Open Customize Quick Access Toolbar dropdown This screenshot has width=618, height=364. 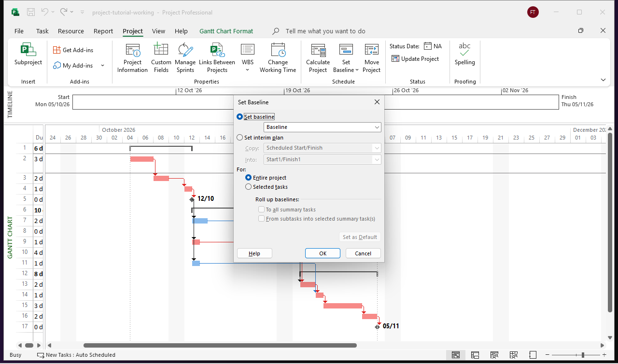point(82,12)
